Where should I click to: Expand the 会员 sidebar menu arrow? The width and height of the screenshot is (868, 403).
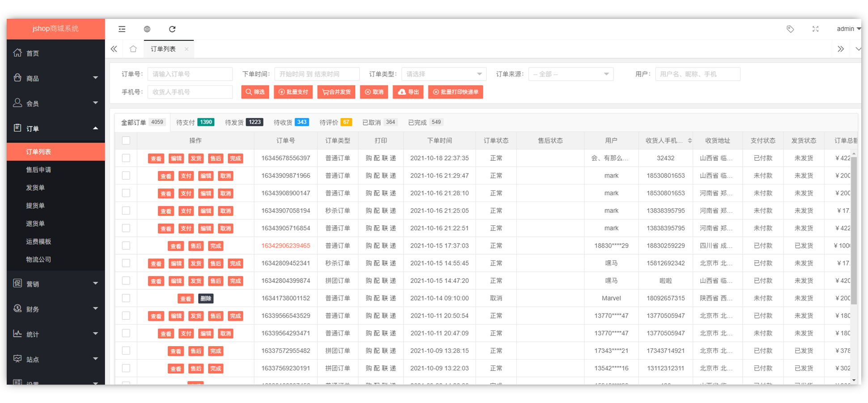pos(95,103)
